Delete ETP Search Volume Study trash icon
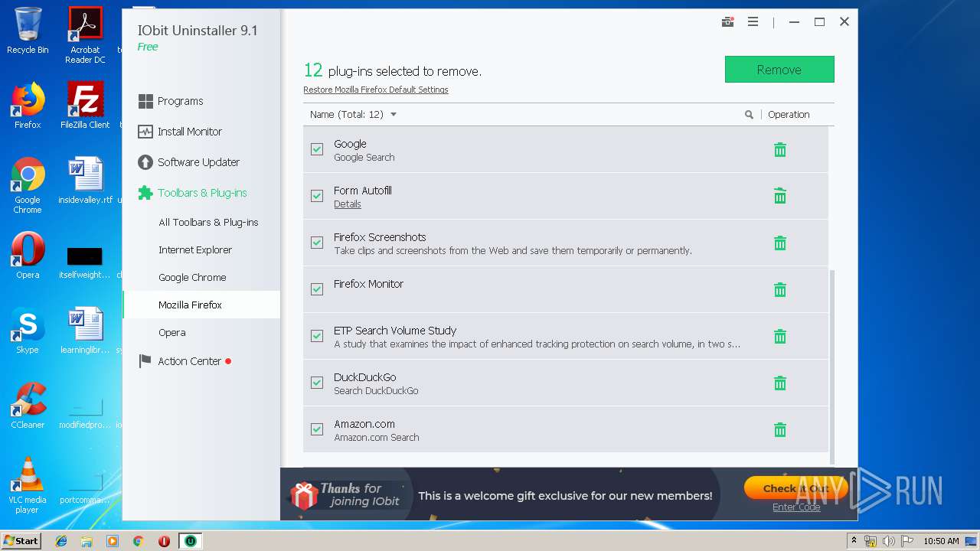980x551 pixels. pyautogui.click(x=779, y=337)
